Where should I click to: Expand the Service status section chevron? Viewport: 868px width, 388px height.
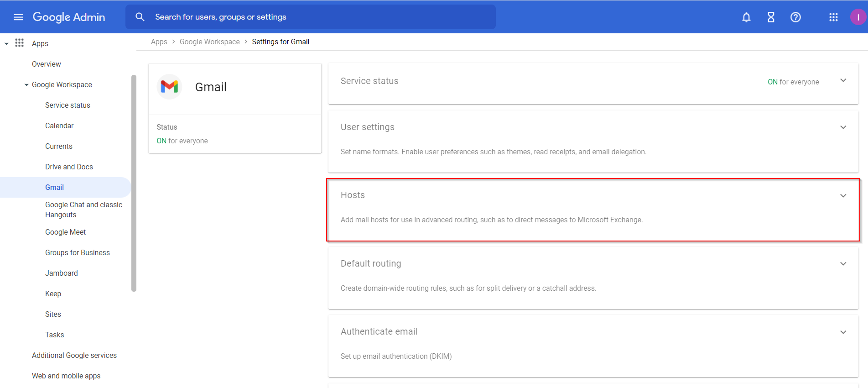pos(843,81)
